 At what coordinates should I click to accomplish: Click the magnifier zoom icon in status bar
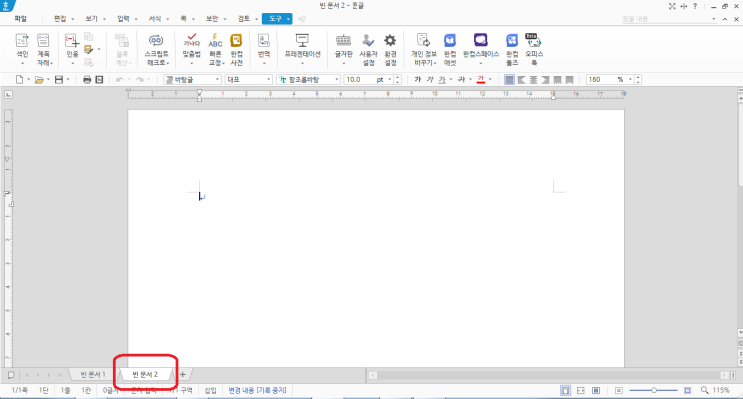pos(705,390)
